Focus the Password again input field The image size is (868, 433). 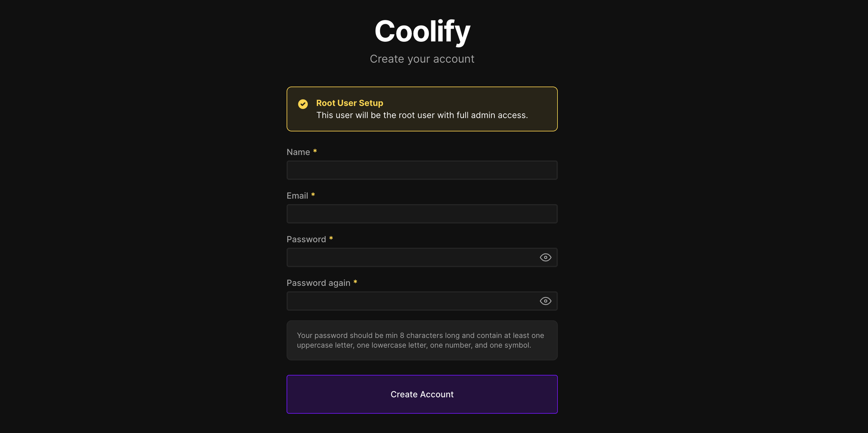412,301
